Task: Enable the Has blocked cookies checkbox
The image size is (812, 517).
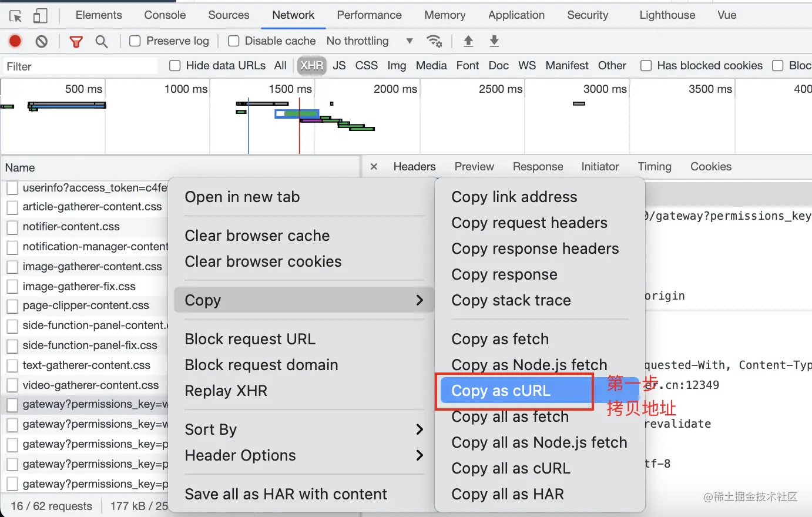Action: pyautogui.click(x=646, y=66)
